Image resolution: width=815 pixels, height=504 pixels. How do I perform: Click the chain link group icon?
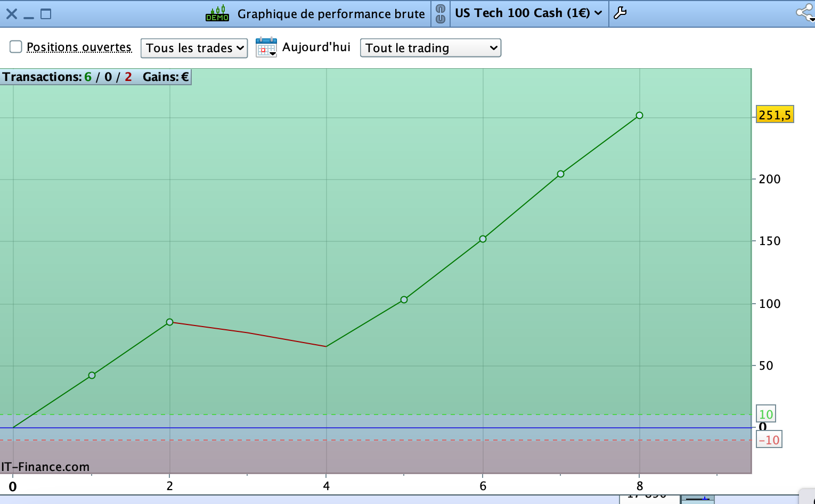click(441, 14)
